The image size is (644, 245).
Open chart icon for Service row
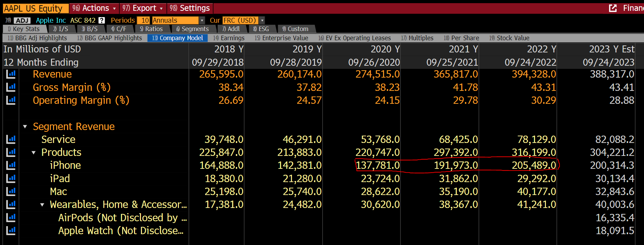(11, 139)
